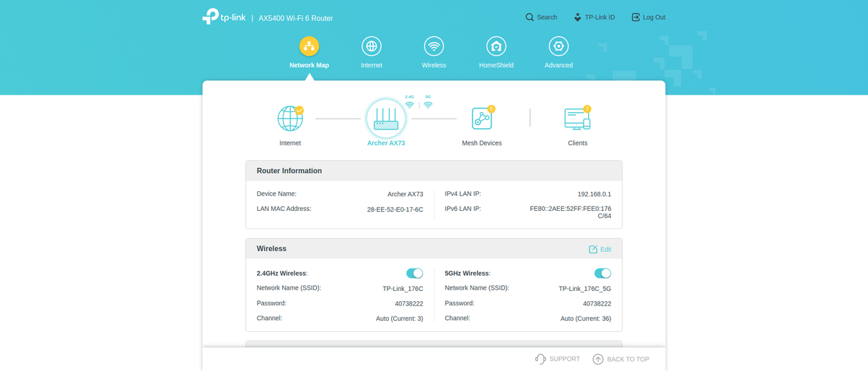The width and height of the screenshot is (868, 371).
Task: Click the 2.4GHz password value 40738222
Action: (409, 303)
